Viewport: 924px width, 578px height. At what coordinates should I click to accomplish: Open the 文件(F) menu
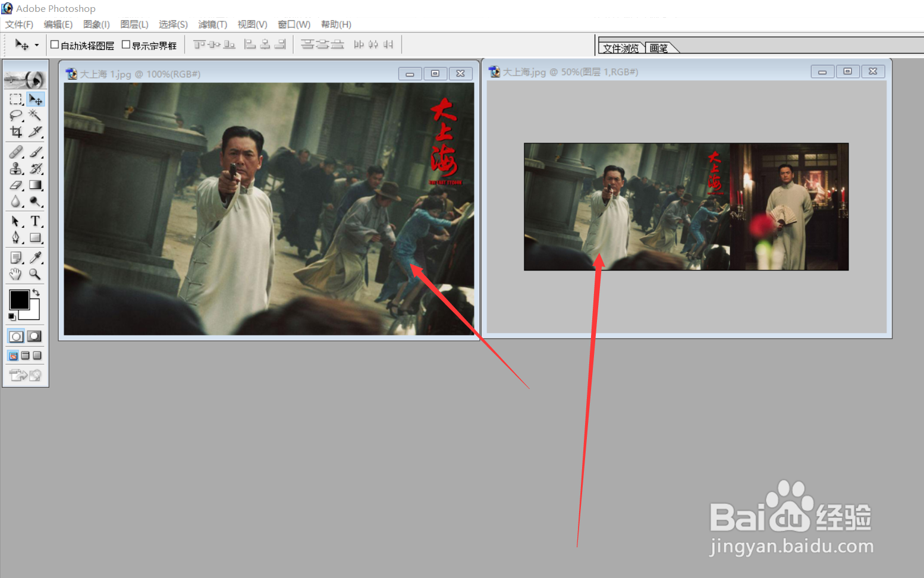pyautogui.click(x=19, y=24)
